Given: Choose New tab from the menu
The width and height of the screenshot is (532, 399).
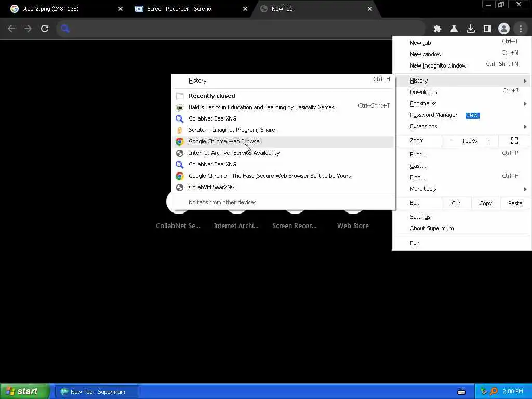Looking at the screenshot, I should 462,43.
